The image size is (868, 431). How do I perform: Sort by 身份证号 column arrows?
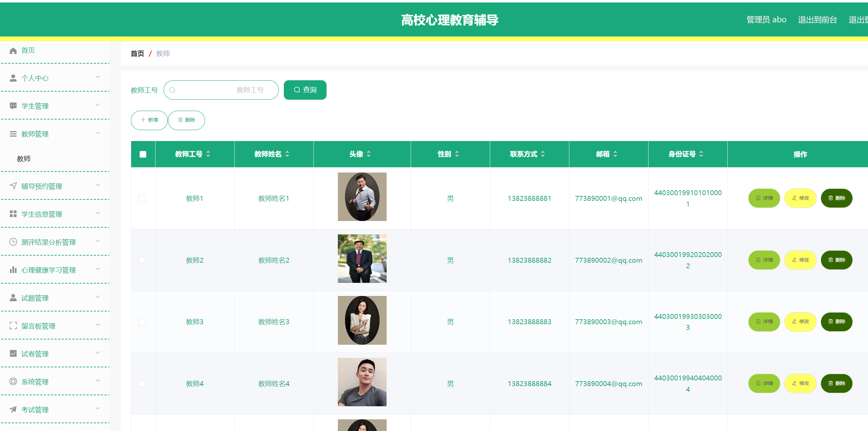701,154
